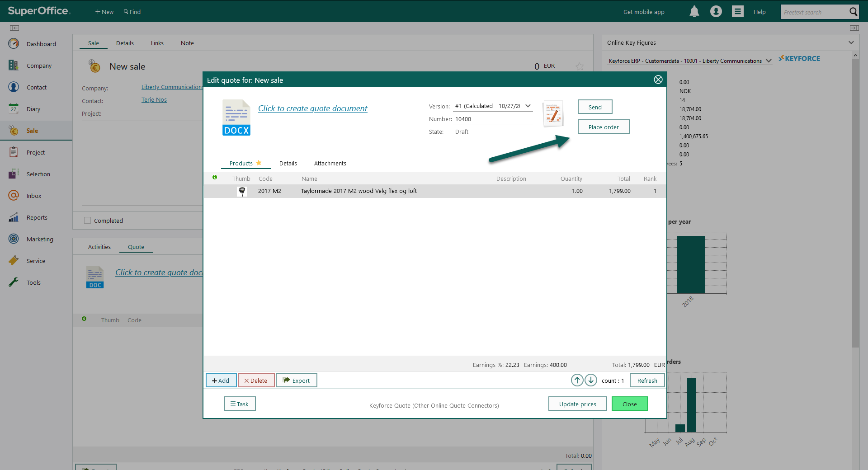Open the Note tab of the sale

(187, 43)
